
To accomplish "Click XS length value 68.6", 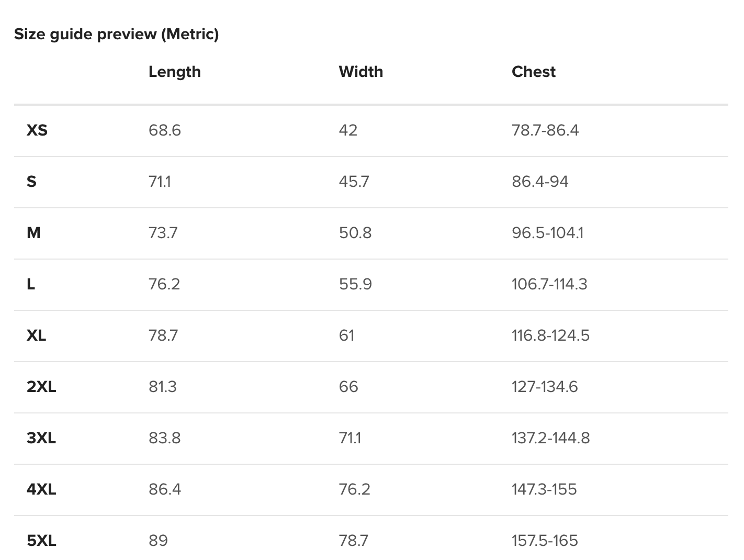I will (164, 130).
